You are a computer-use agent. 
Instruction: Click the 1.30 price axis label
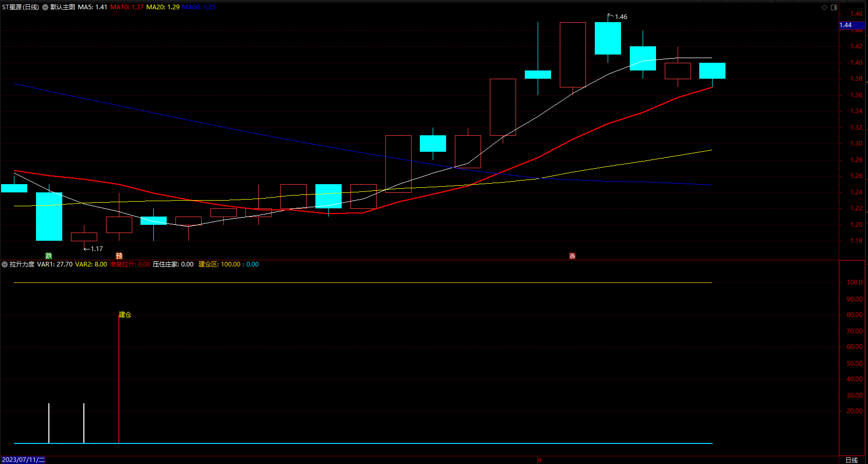point(857,144)
